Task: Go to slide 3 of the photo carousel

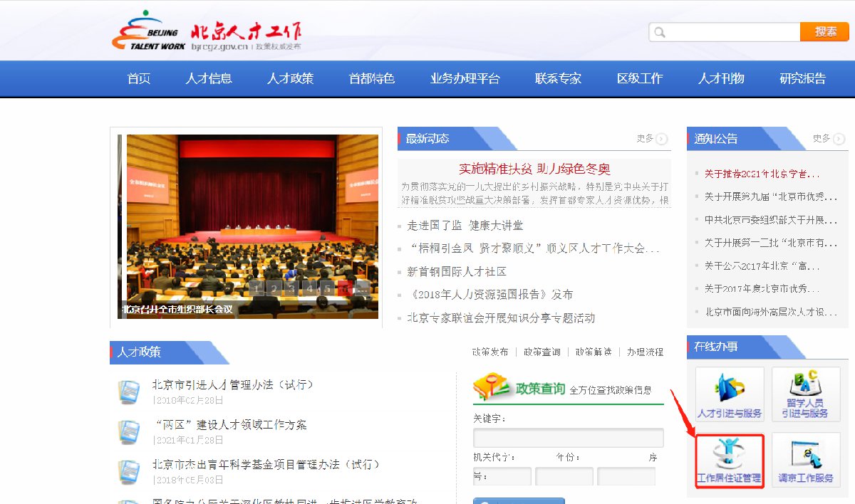Action: 292,288
